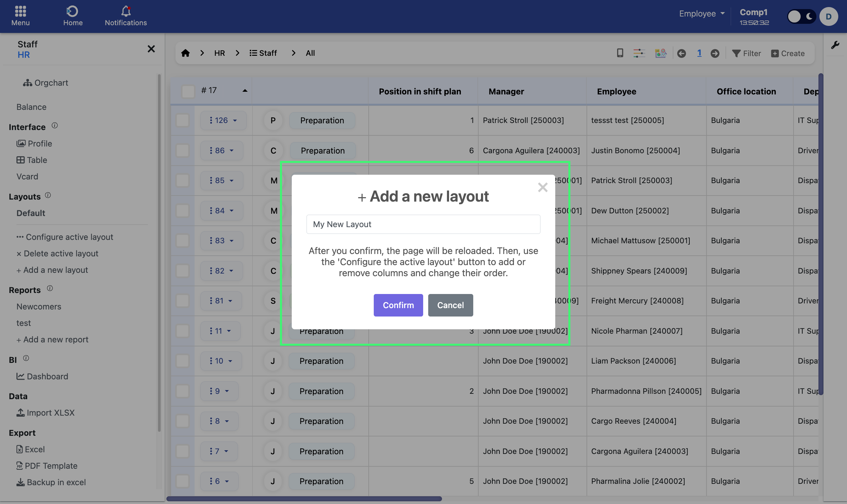847x504 pixels.
Task: Check the checkbox for row 85
Action: (x=183, y=180)
